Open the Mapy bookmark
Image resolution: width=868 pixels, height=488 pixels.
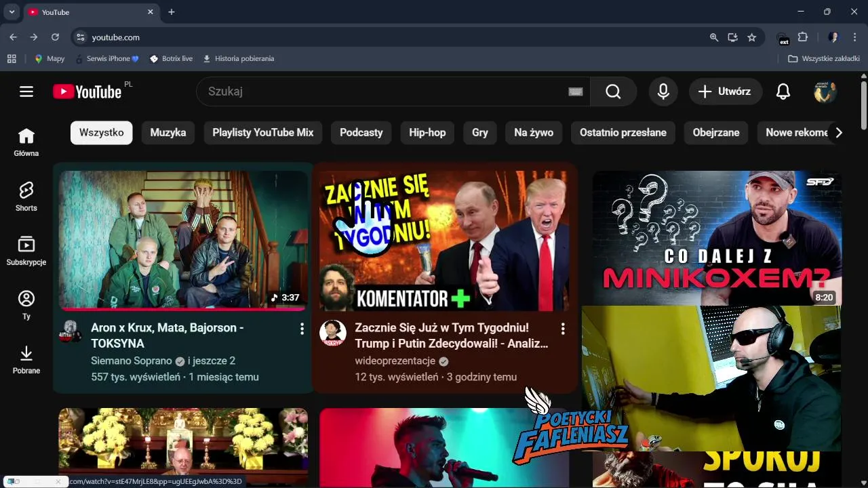(50, 58)
